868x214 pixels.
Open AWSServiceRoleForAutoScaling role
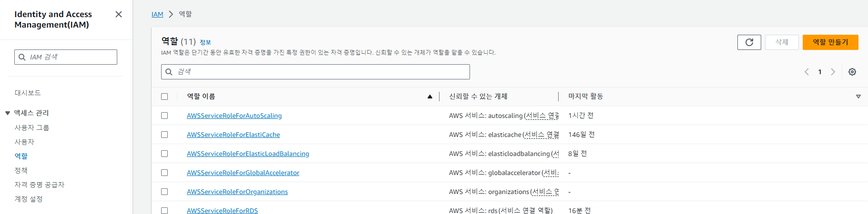pos(234,116)
